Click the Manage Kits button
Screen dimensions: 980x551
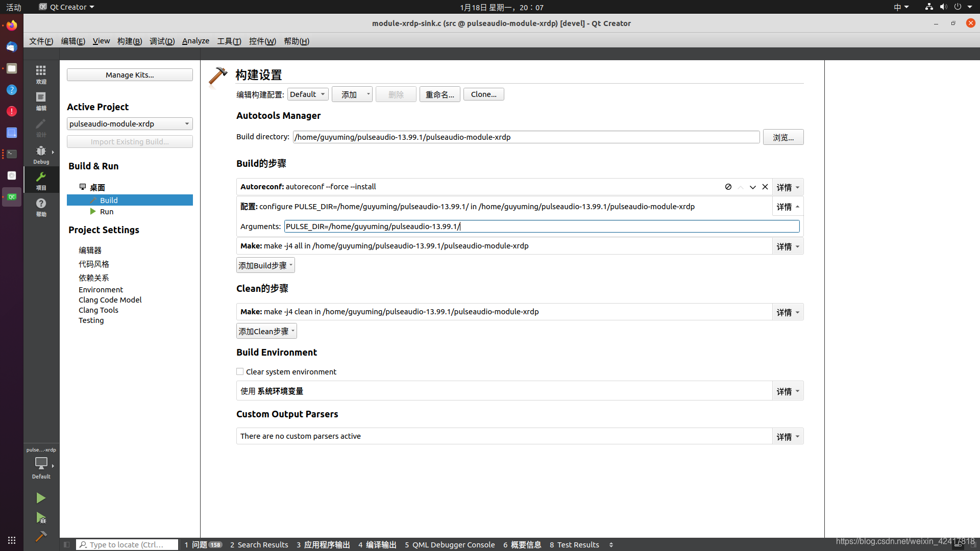[130, 75]
